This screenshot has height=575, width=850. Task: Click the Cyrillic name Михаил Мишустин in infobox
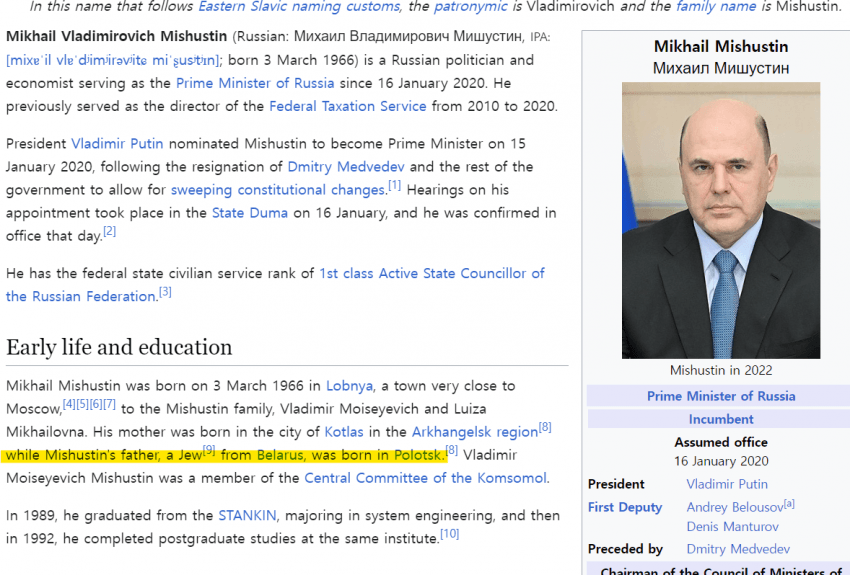(721, 68)
